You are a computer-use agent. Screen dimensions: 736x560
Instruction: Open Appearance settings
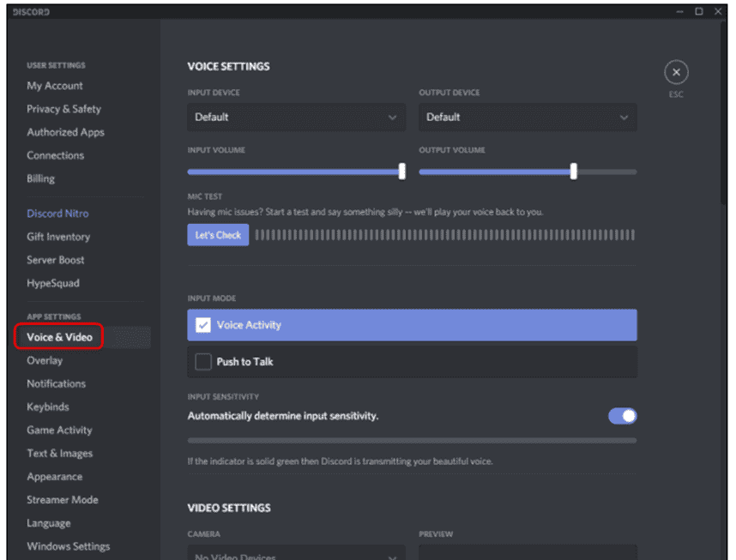click(x=54, y=477)
